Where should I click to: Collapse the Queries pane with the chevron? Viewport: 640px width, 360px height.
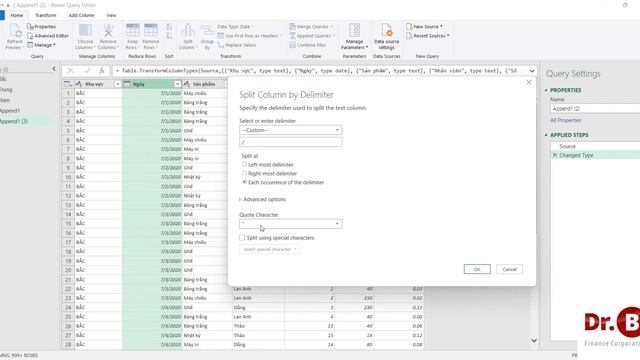[54, 69]
